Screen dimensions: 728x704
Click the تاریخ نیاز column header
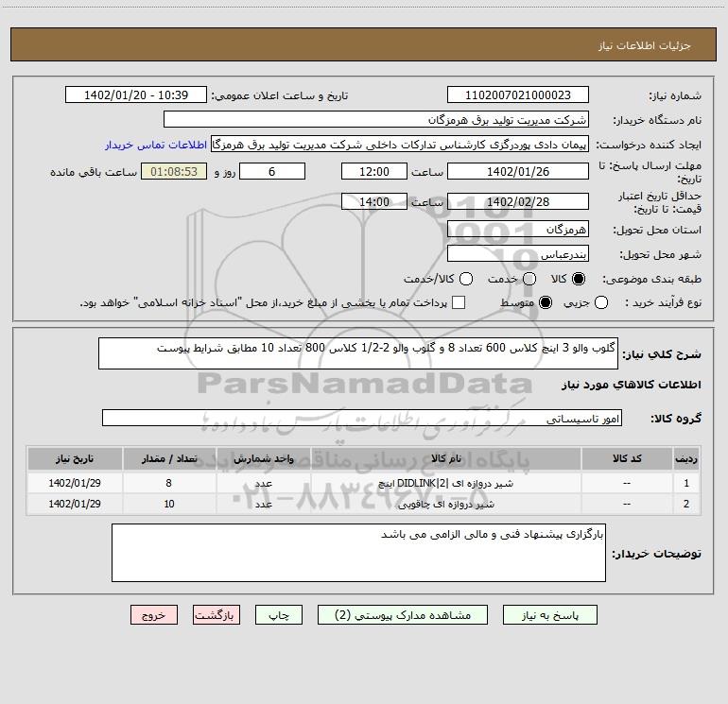tap(75, 458)
